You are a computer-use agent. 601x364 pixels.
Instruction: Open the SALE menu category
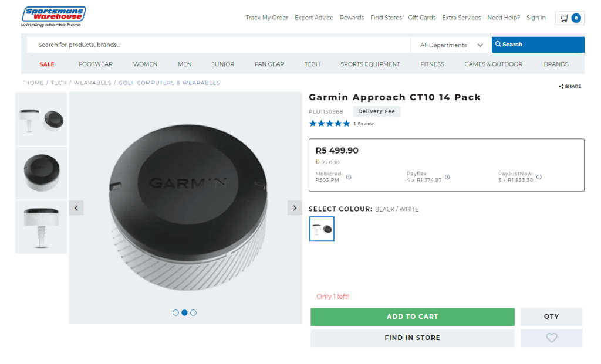tap(47, 64)
